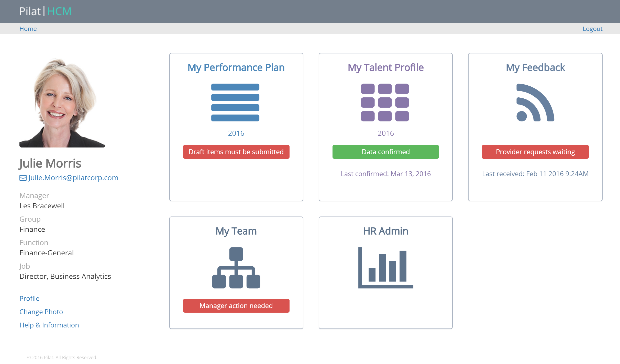This screenshot has height=364, width=620.
Task: Open the My Talent Profile title
Action: [x=385, y=67]
